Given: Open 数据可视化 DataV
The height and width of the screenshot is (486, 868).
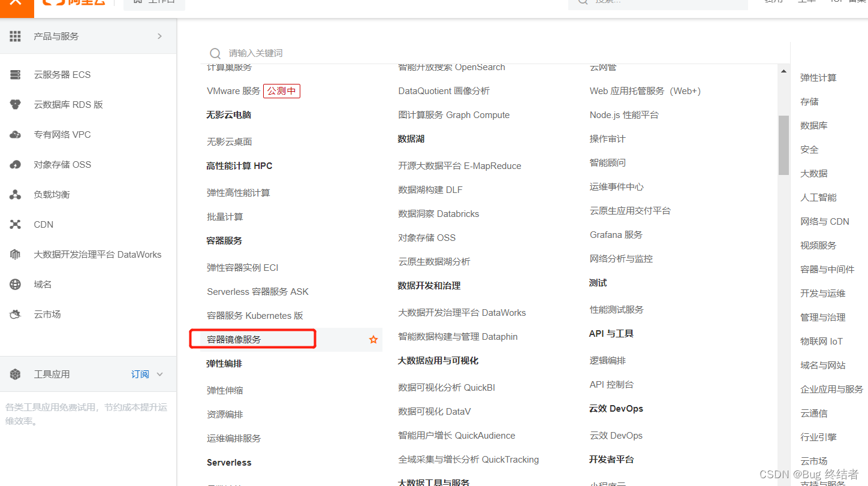Looking at the screenshot, I should click(435, 412).
